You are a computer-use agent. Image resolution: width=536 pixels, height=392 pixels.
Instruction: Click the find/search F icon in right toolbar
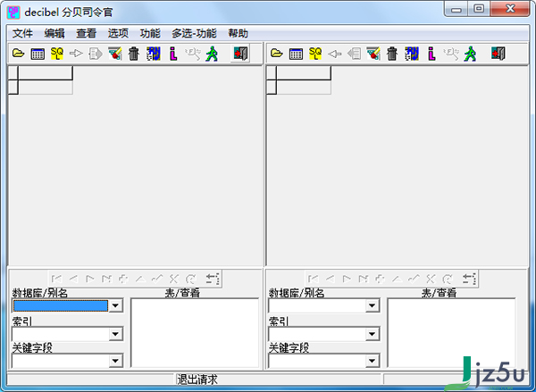click(451, 54)
